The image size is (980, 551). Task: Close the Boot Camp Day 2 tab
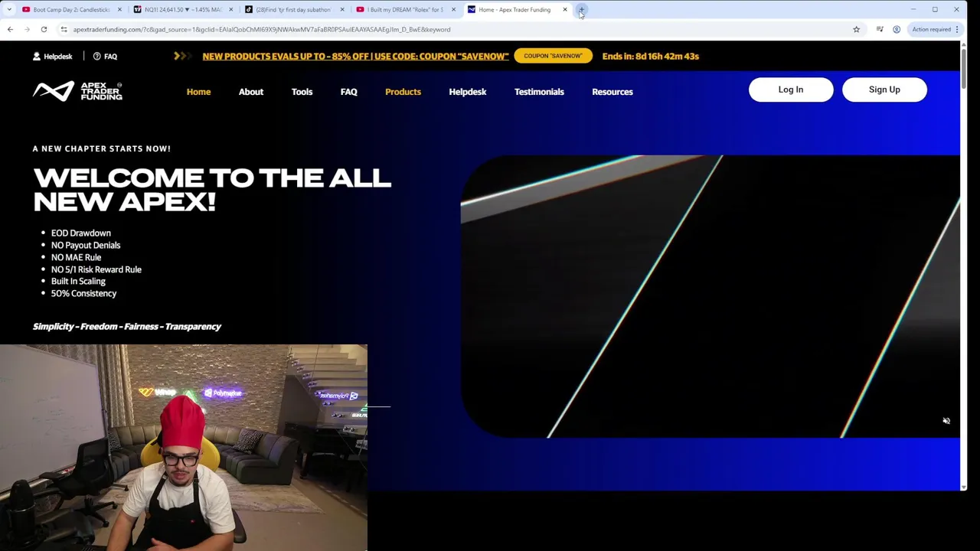pos(119,10)
